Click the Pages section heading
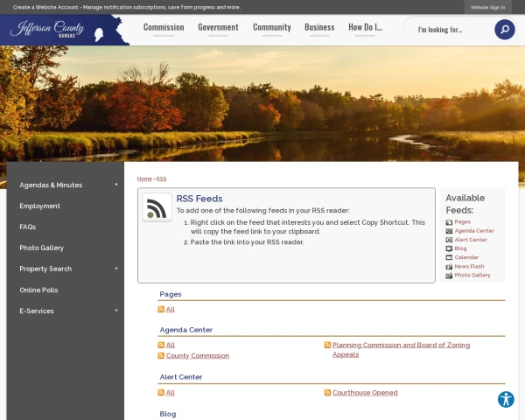This screenshot has height=420, width=525. click(171, 294)
